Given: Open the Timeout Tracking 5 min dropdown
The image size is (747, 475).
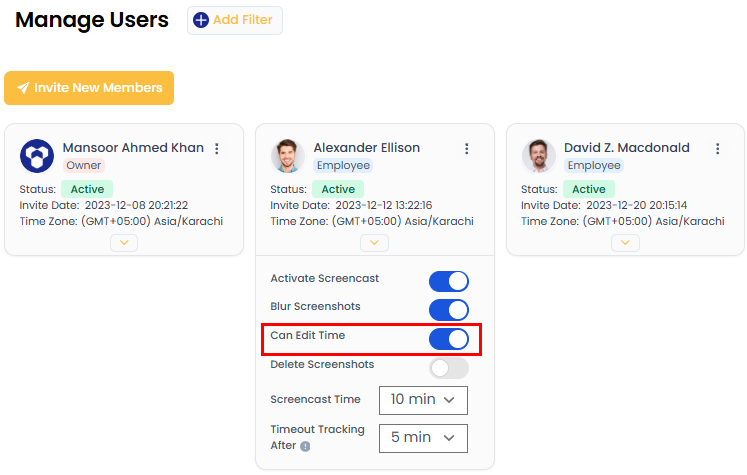Looking at the screenshot, I should click(423, 437).
